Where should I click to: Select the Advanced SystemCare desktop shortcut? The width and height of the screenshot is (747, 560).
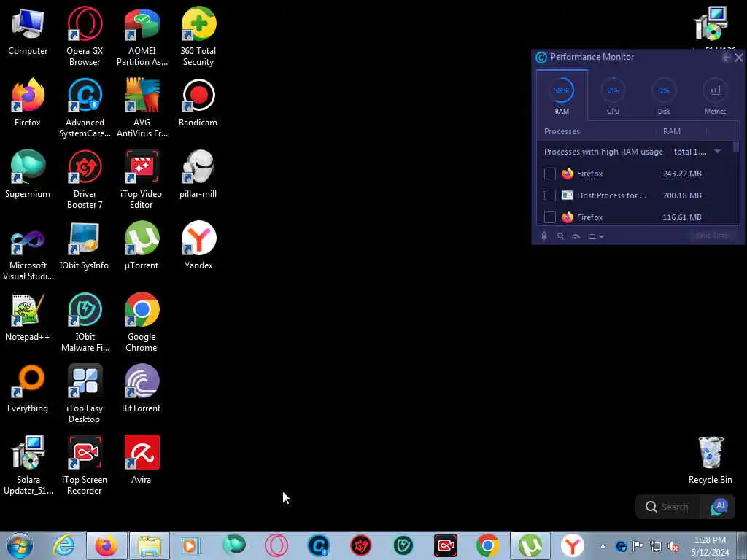[x=85, y=108]
